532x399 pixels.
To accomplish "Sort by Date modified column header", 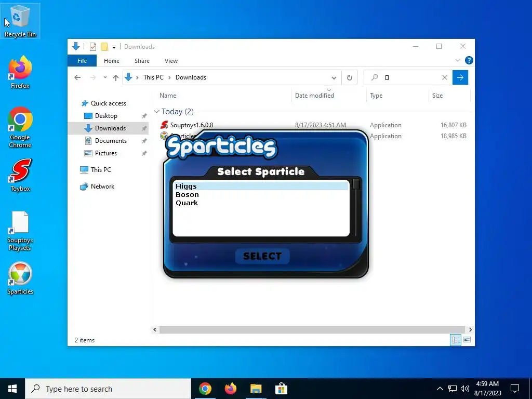I will (329, 96).
